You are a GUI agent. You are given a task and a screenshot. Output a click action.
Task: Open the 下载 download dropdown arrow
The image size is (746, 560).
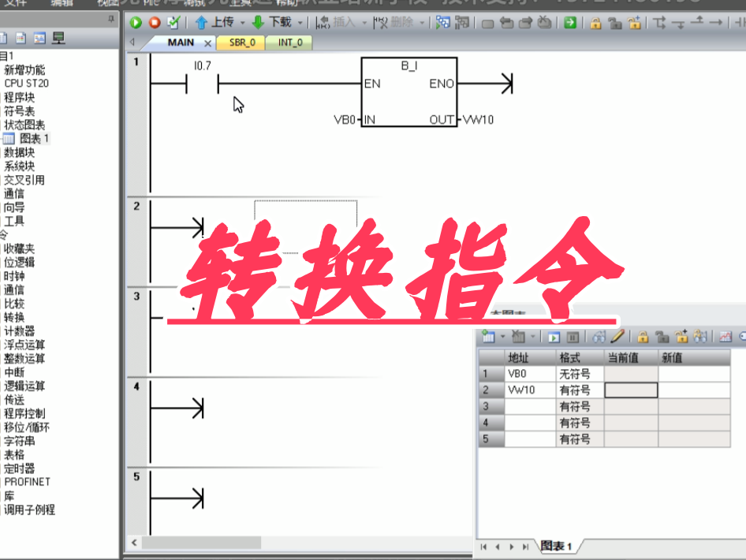click(300, 23)
